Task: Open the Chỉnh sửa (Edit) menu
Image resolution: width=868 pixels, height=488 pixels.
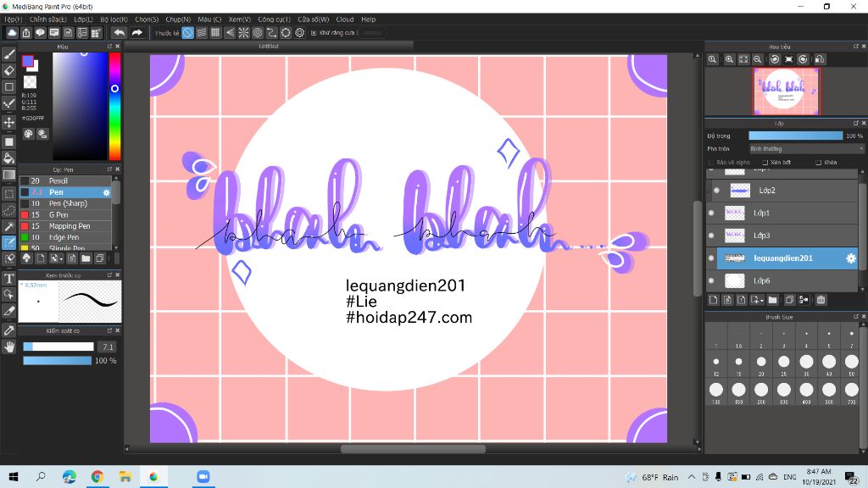Action: pyautogui.click(x=48, y=19)
